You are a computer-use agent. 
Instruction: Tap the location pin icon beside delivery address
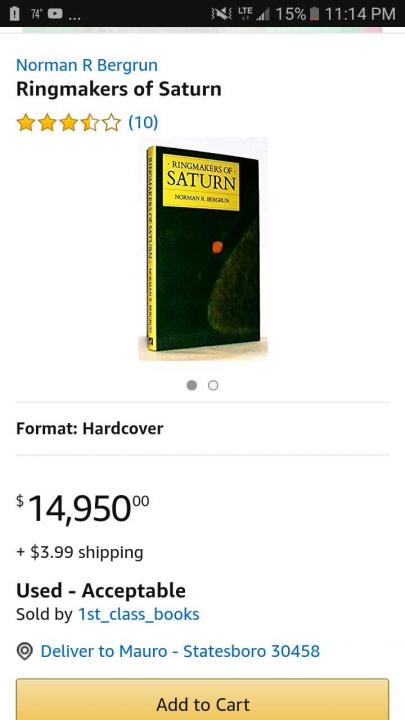coord(24,651)
